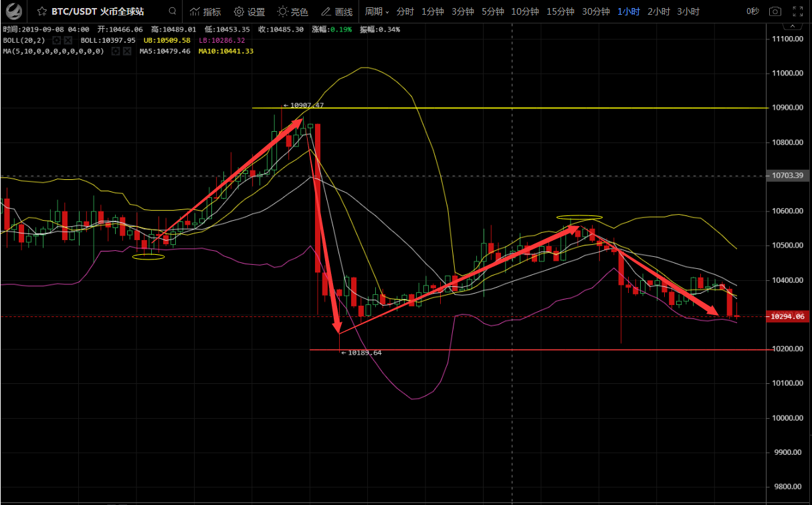Remove the MA indicator
The height and width of the screenshot is (505, 812).
(126, 51)
